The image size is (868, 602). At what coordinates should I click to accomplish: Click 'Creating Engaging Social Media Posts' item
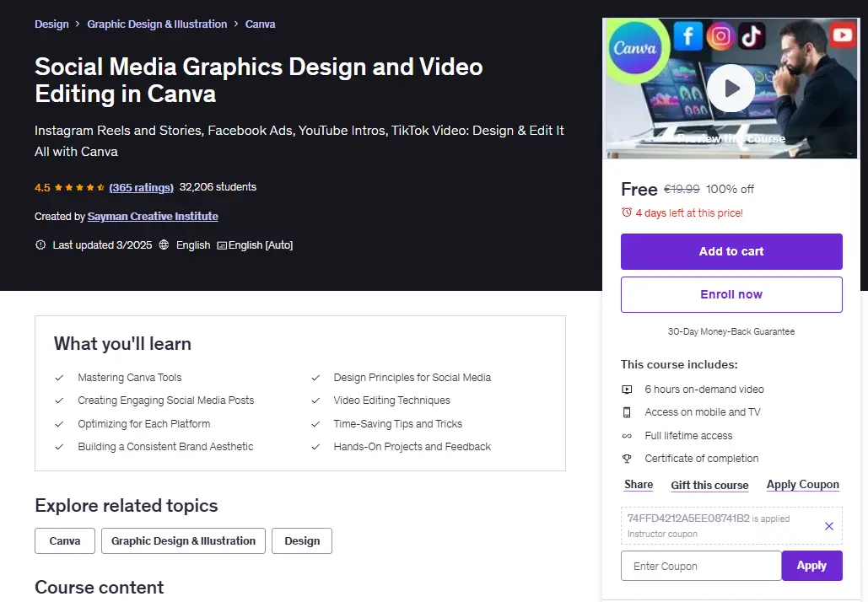165,400
